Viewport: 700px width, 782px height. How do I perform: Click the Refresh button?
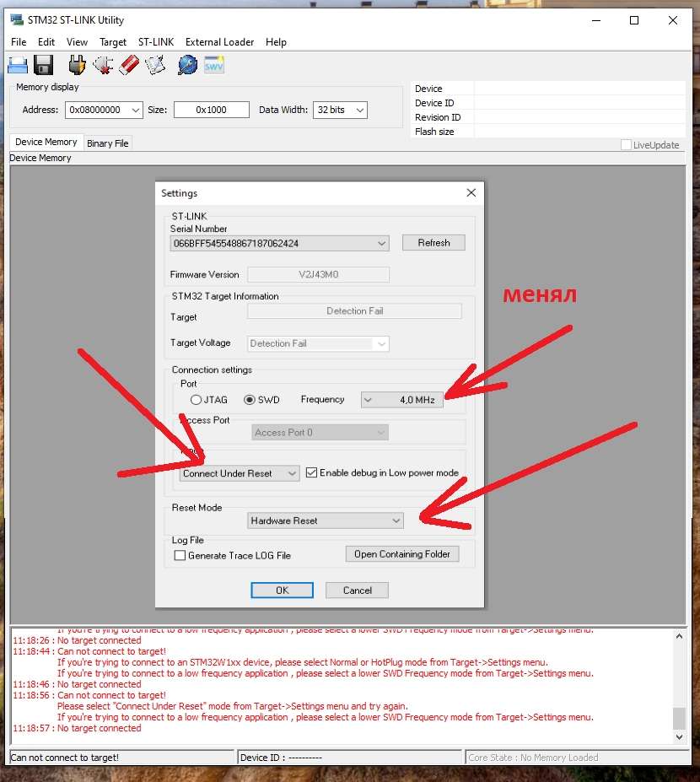[433, 243]
